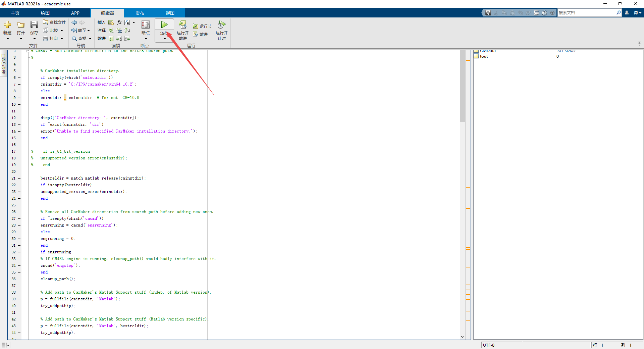Click the UTF-8 encoding status indicator
Viewport: 644px width, 349px height.
pyautogui.click(x=502, y=345)
